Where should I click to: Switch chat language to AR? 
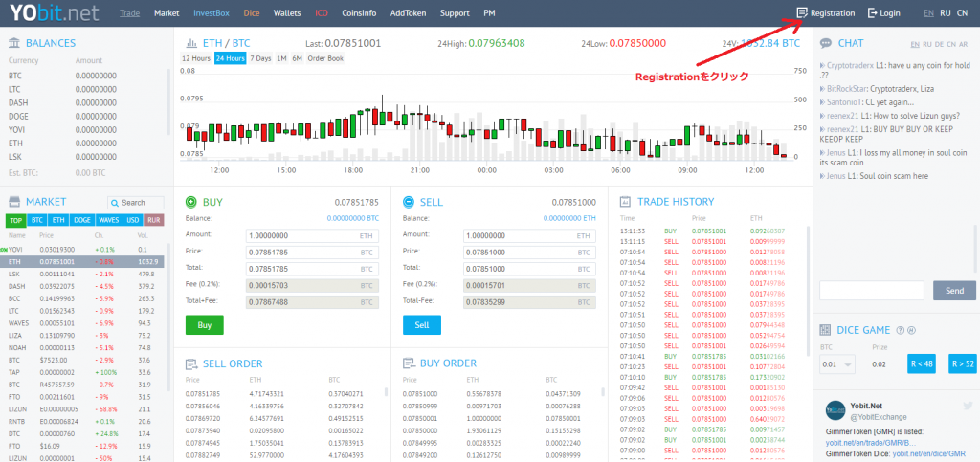click(x=963, y=44)
